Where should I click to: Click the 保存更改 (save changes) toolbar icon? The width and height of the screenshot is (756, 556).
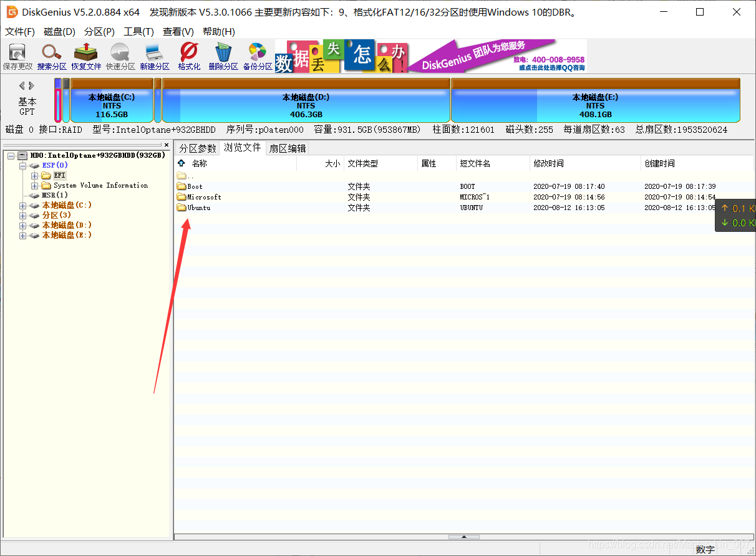(17, 57)
